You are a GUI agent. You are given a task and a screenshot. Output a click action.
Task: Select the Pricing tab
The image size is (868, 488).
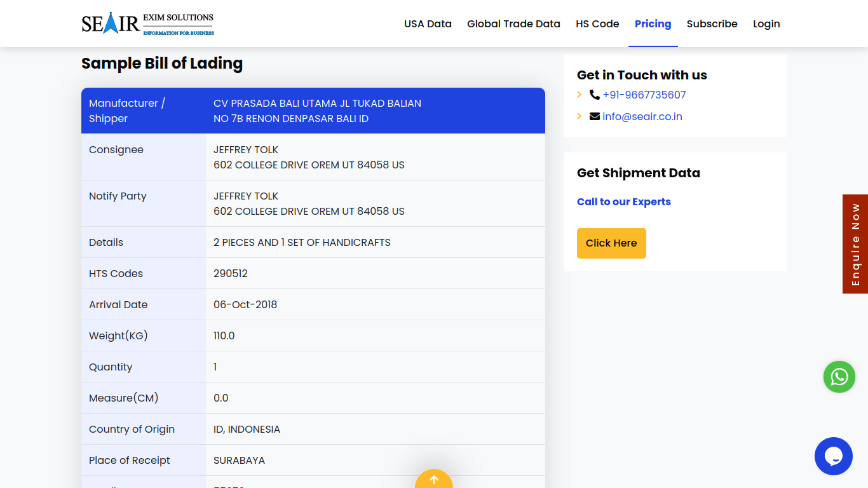653,24
